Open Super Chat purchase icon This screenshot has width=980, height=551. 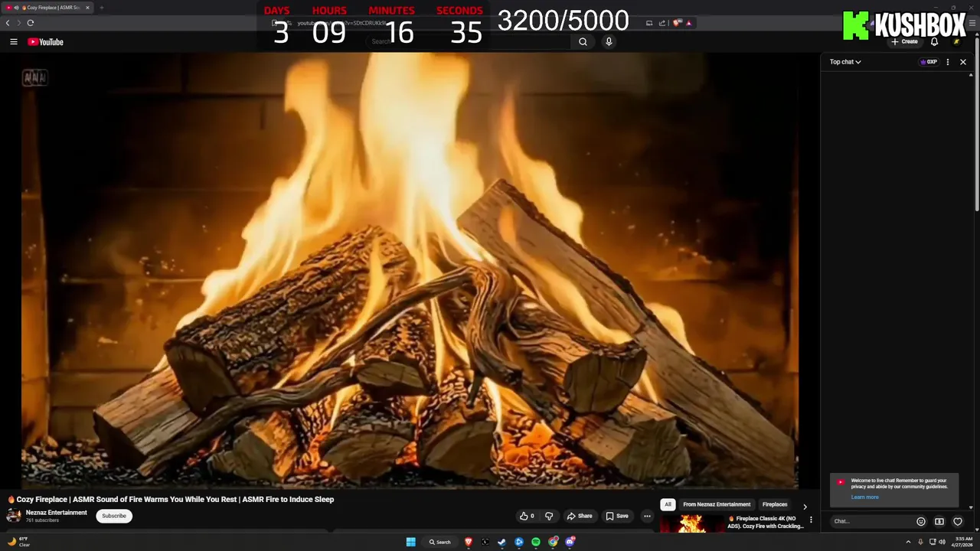pyautogui.click(x=939, y=521)
